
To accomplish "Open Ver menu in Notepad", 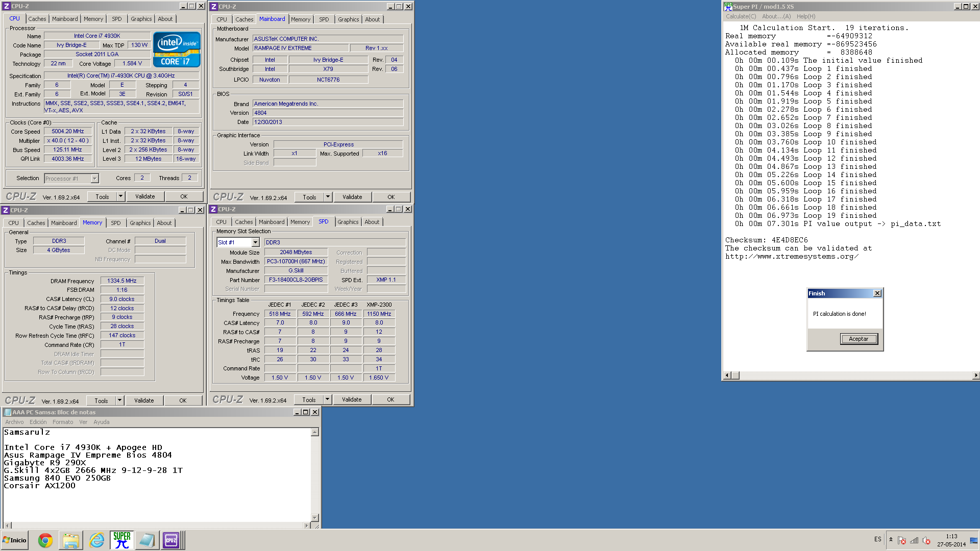I will 83,422.
